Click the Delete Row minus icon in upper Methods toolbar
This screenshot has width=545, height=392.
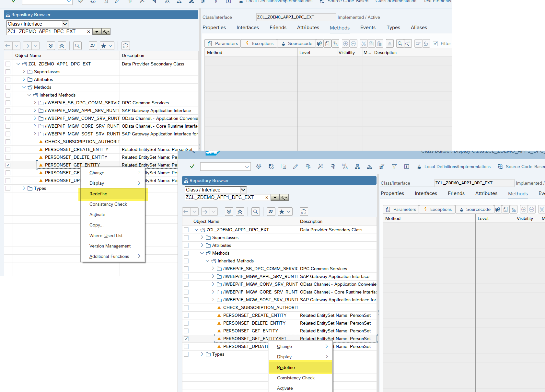coord(354,43)
